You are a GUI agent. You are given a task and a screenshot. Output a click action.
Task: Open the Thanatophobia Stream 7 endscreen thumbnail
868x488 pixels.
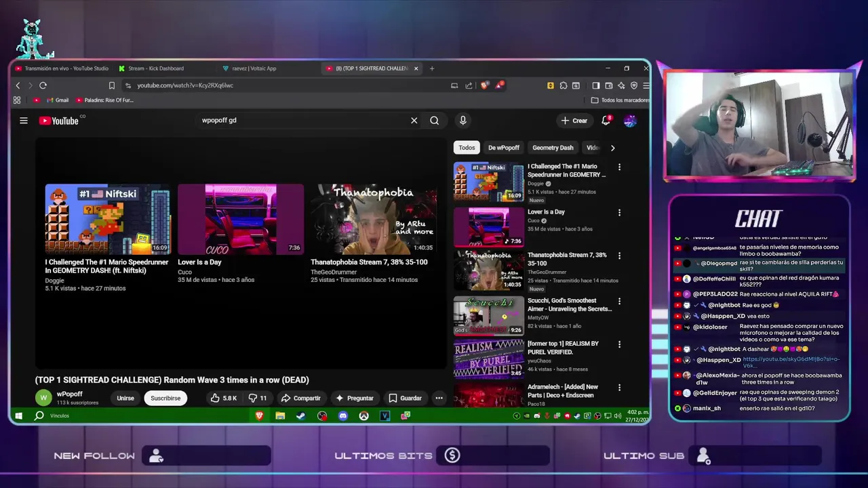(374, 220)
